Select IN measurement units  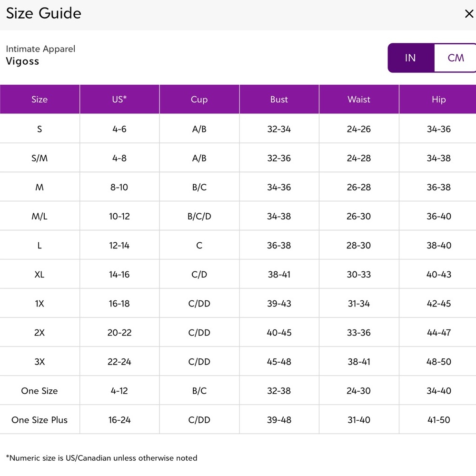coord(410,58)
